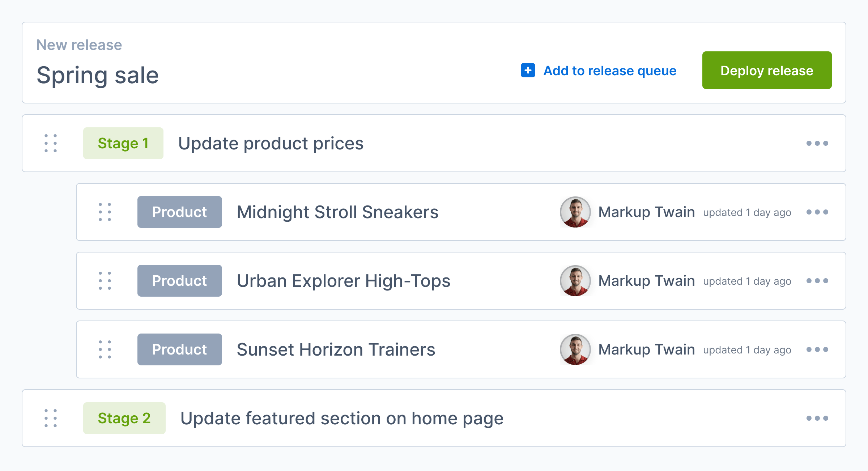Grab the drag handle for Urban Explorer High-Tops

(105, 281)
